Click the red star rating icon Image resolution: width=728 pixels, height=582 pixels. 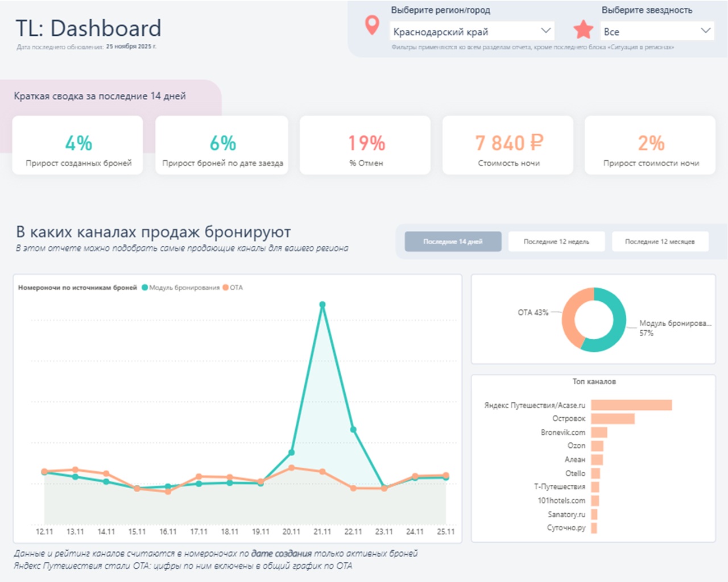tap(583, 30)
